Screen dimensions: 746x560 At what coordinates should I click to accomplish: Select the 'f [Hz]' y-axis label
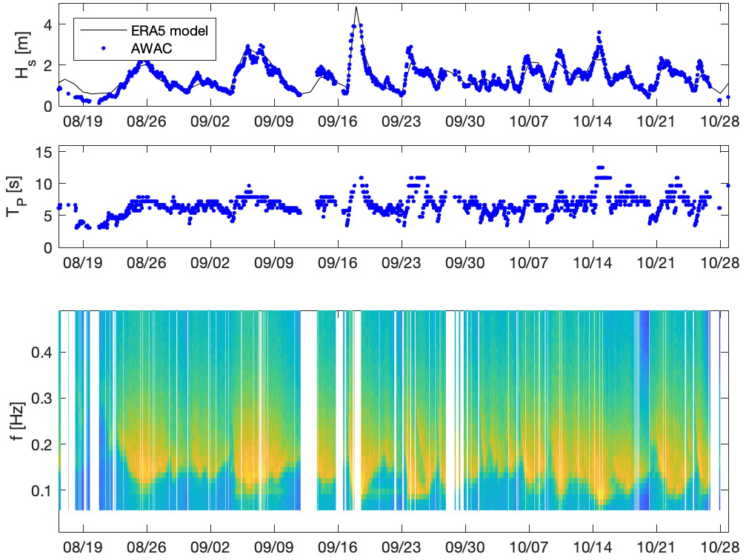tap(18, 421)
